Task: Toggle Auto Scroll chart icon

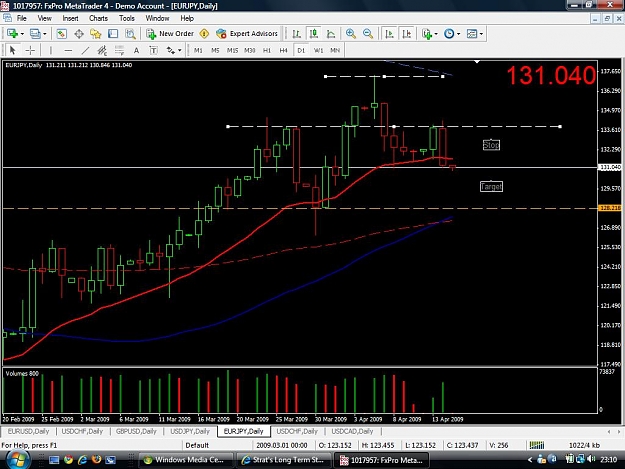Action: pos(389,34)
